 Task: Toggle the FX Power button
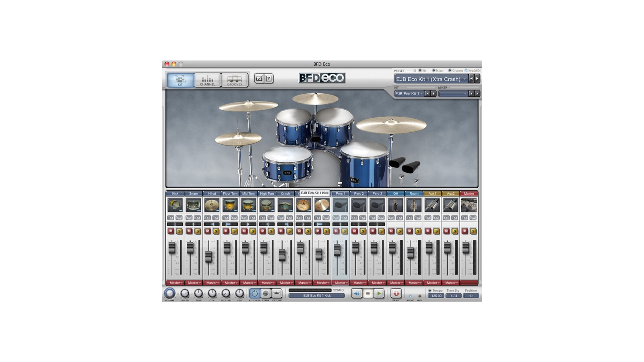point(254,293)
